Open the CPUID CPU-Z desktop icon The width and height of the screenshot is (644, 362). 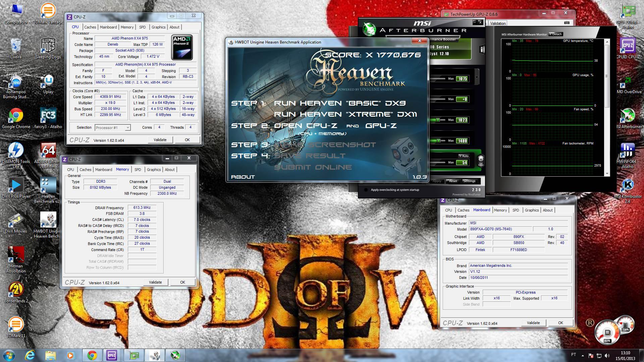click(x=628, y=48)
